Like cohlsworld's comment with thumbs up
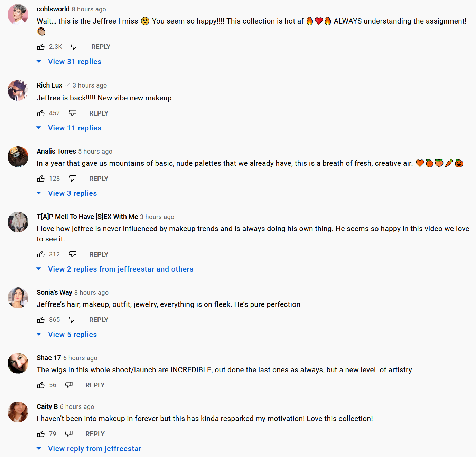Image resolution: width=476 pixels, height=457 pixels. coord(41,47)
